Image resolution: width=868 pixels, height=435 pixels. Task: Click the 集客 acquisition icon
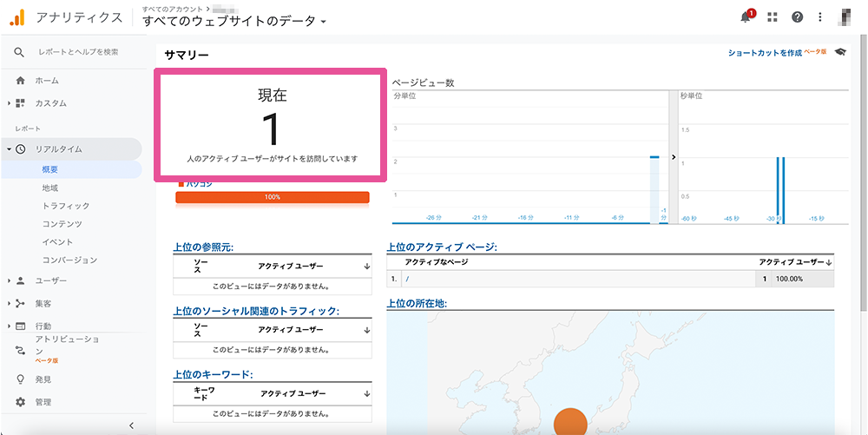click(x=21, y=303)
